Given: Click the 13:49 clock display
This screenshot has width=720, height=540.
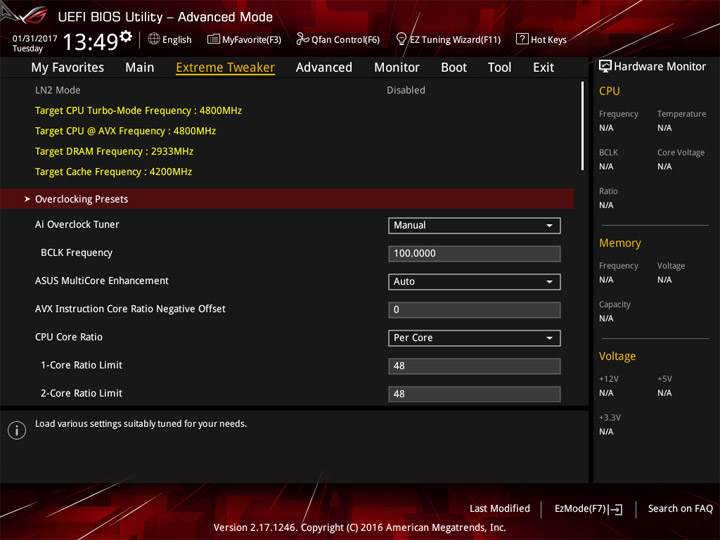Looking at the screenshot, I should [x=91, y=42].
